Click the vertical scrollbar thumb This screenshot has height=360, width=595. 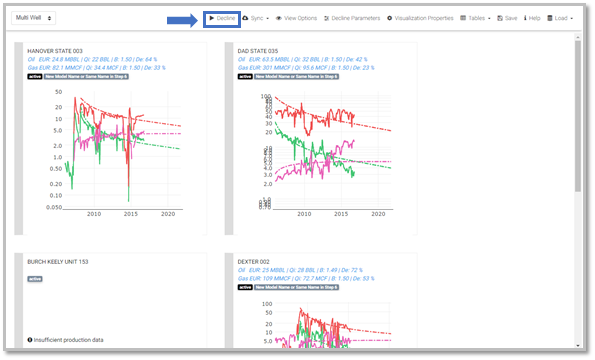pos(578,116)
